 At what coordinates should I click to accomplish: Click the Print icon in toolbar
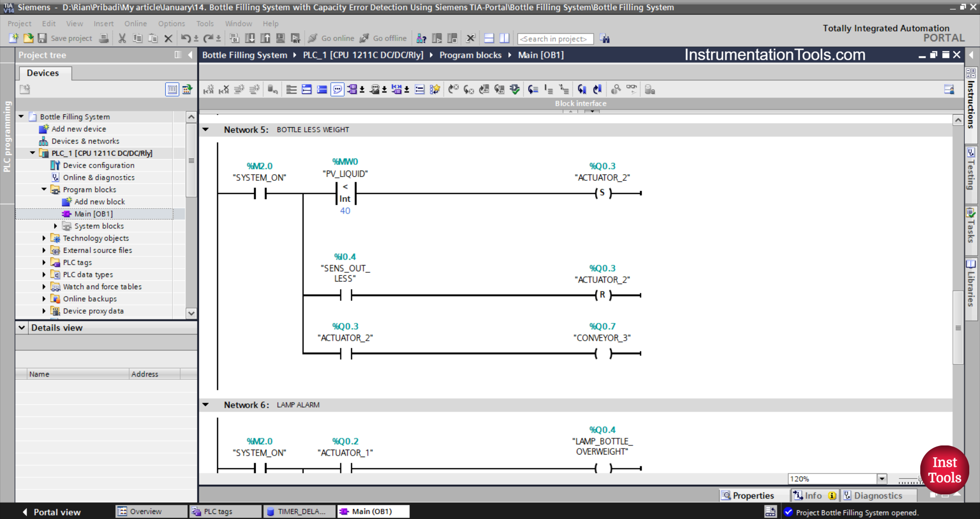point(104,38)
